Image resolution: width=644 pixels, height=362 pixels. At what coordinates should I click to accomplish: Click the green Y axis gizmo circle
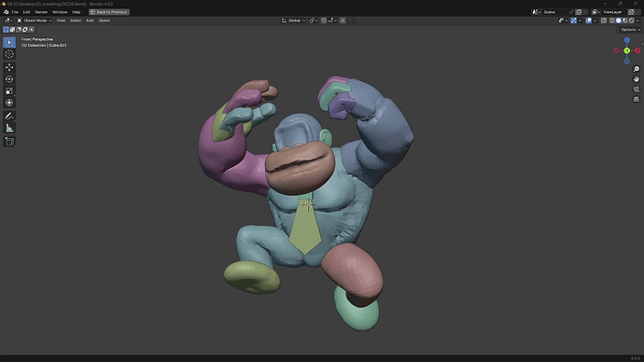627,50
